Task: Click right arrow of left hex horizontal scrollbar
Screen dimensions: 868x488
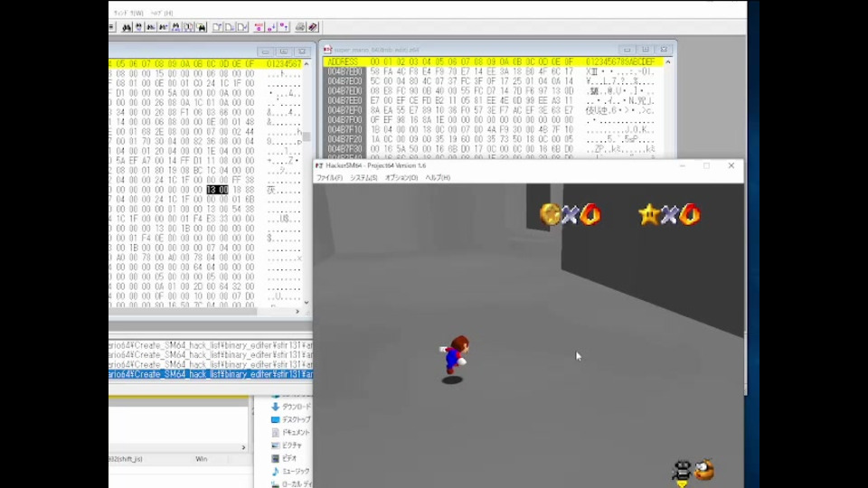Action: [297, 312]
